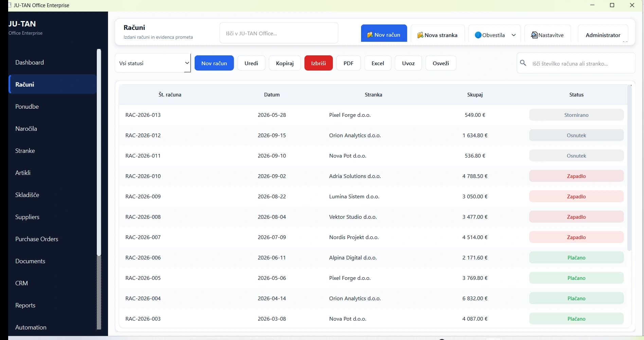Click the Administrator account button
644x340 pixels.
[x=603, y=33]
